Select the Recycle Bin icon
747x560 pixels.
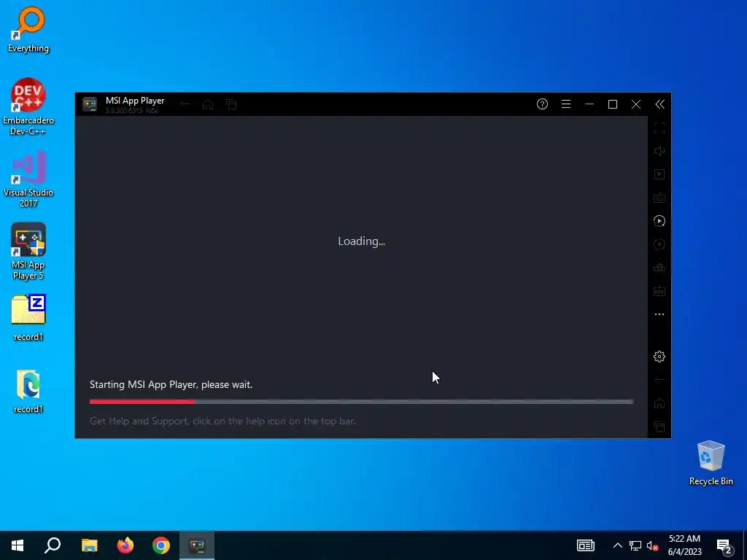pos(711,463)
